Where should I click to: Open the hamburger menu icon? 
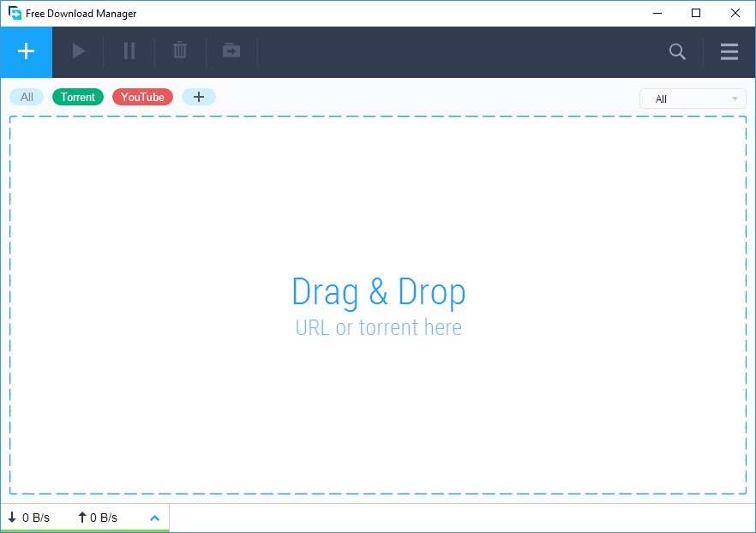pos(729,52)
